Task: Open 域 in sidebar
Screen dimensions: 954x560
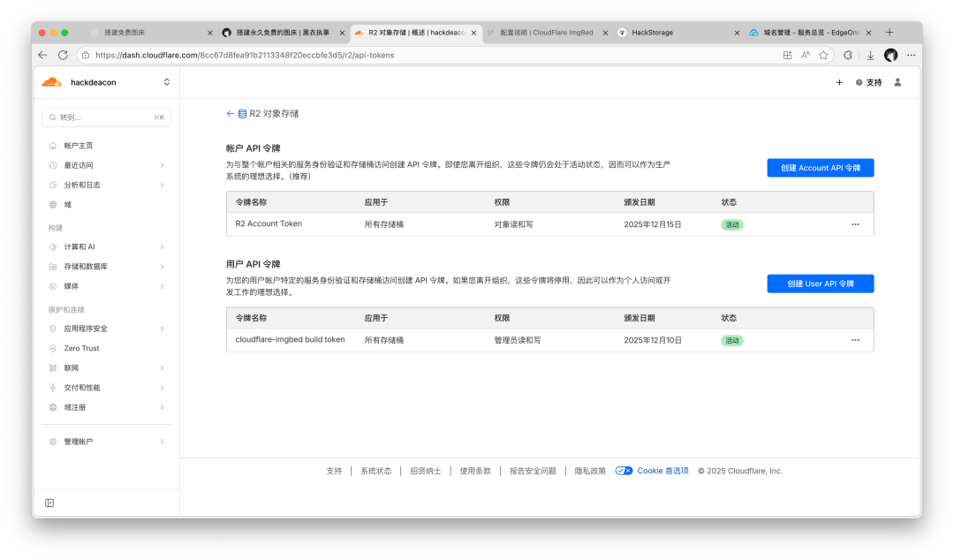Action: [x=67, y=205]
